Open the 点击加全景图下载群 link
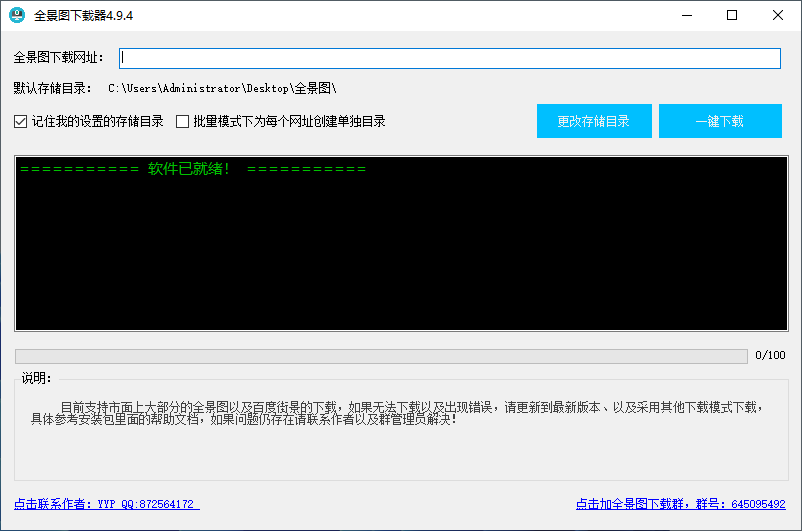This screenshot has height=531, width=802. pos(680,504)
